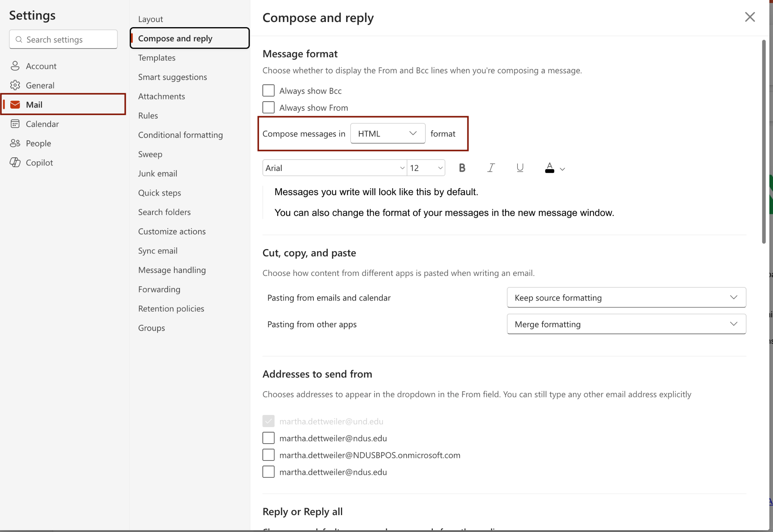
Task: Select the Mail settings icon
Action: coord(15,104)
